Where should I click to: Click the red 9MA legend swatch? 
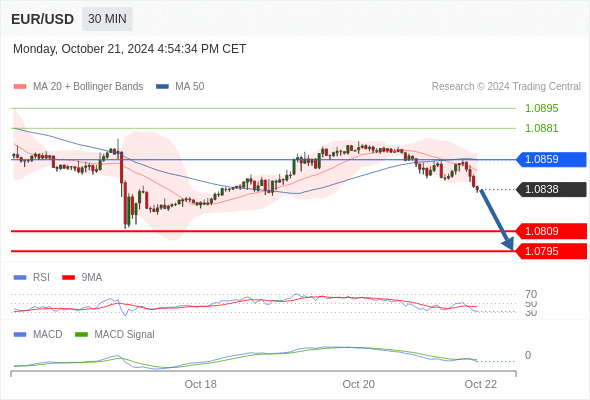click(x=68, y=278)
